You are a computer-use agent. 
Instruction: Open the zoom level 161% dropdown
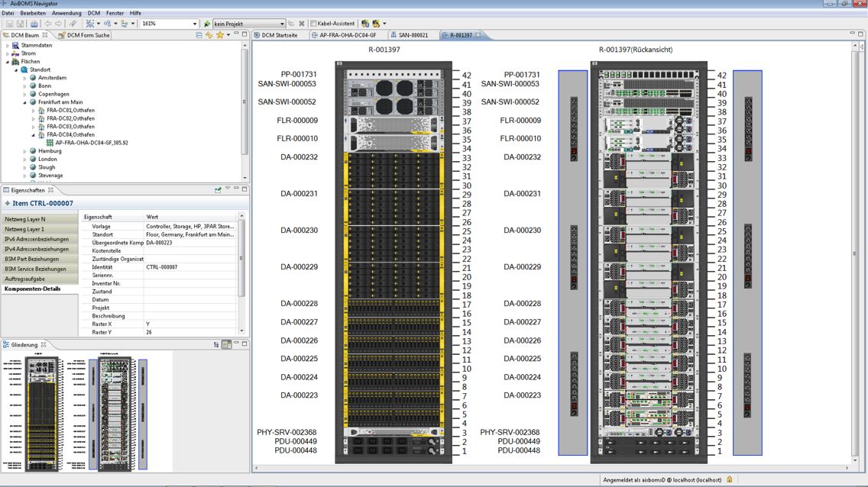pos(194,24)
